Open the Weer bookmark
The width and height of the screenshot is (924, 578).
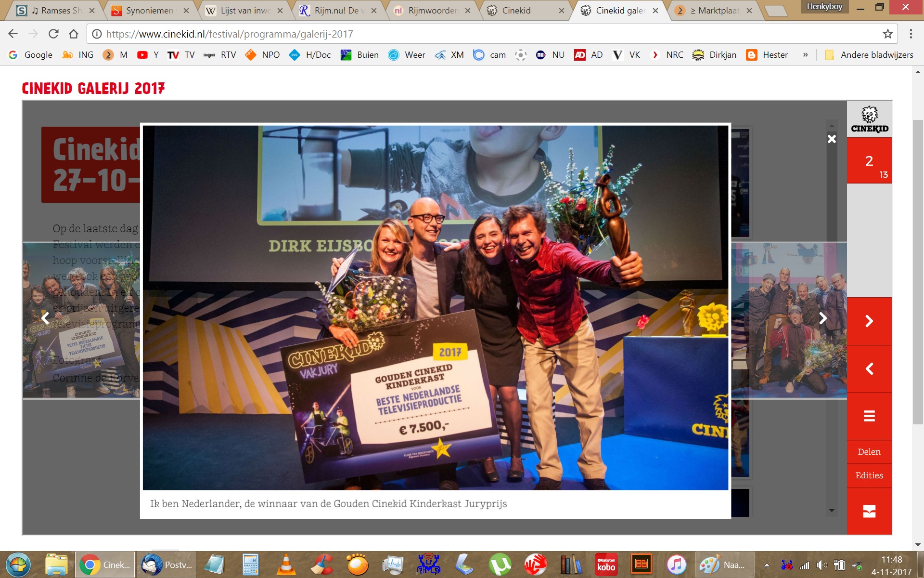click(407, 55)
